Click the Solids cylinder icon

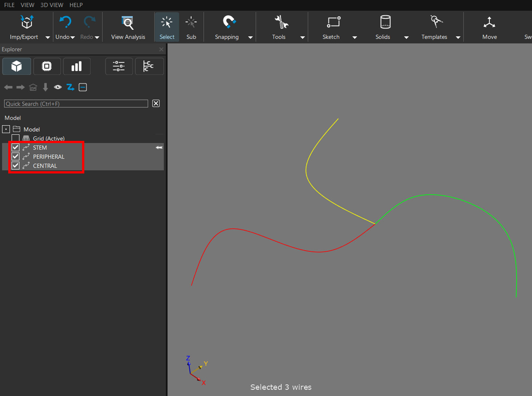click(x=385, y=22)
